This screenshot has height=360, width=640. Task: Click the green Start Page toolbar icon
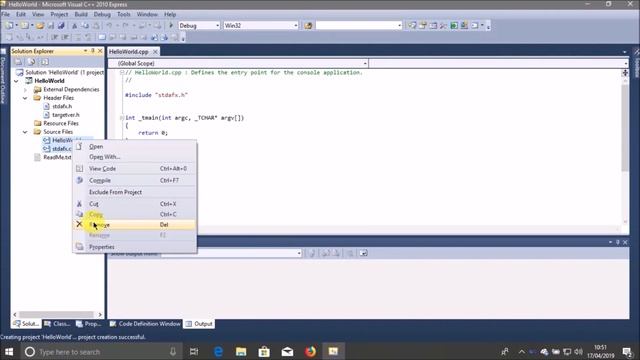454,25
